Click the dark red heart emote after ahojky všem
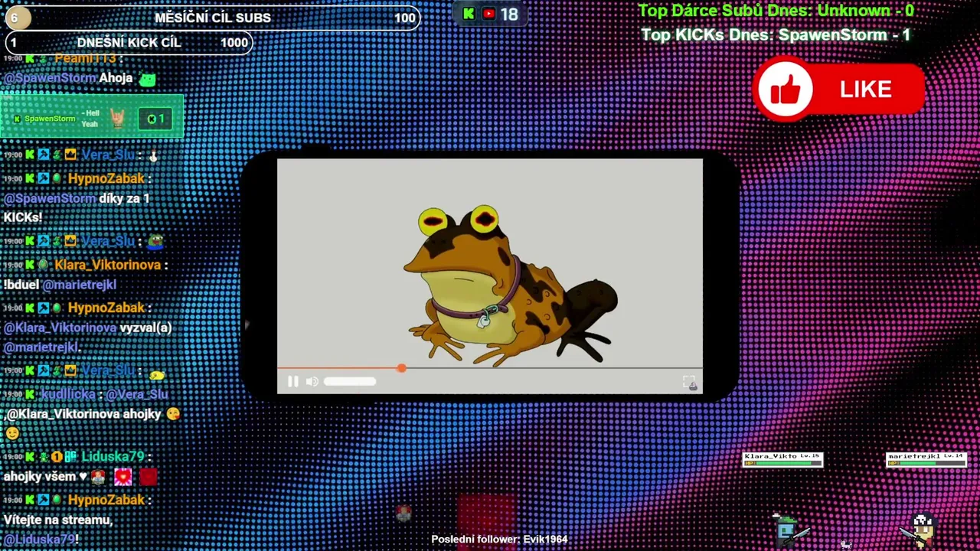 [148, 478]
